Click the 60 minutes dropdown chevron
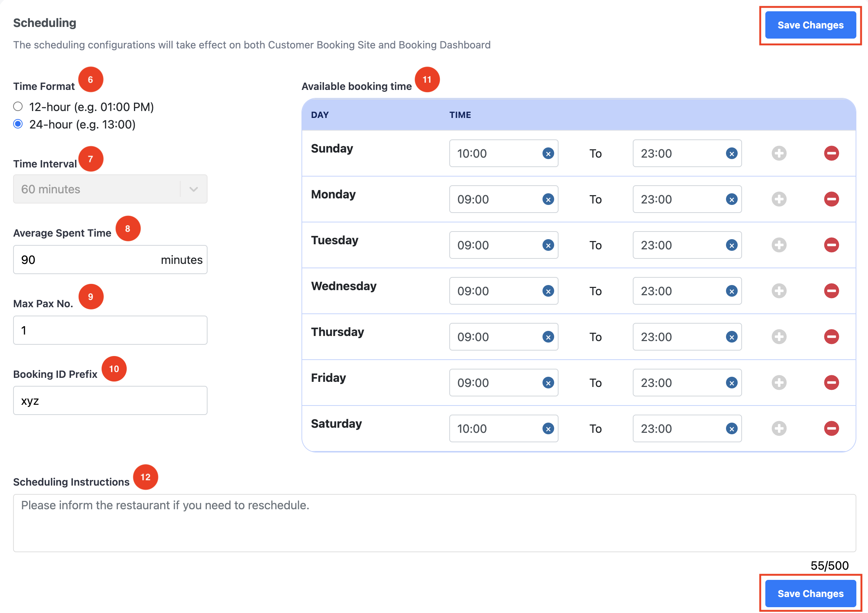Image resolution: width=868 pixels, height=613 pixels. point(194,189)
